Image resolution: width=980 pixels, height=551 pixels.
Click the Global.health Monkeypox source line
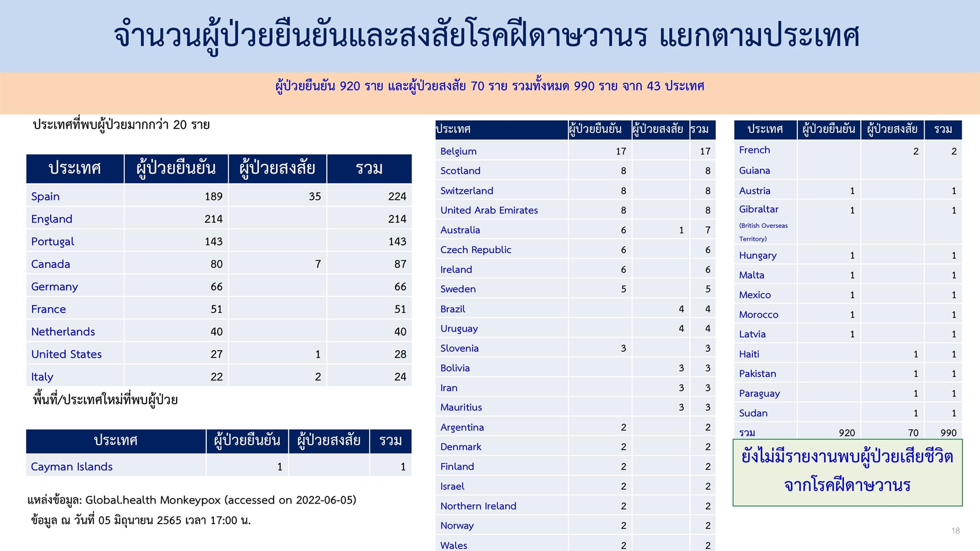point(192,500)
